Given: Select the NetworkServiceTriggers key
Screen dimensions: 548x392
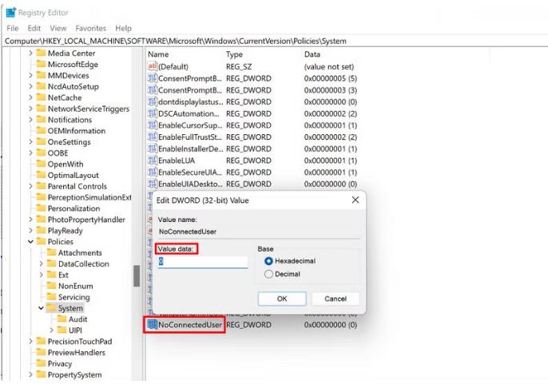Looking at the screenshot, I should tap(89, 109).
